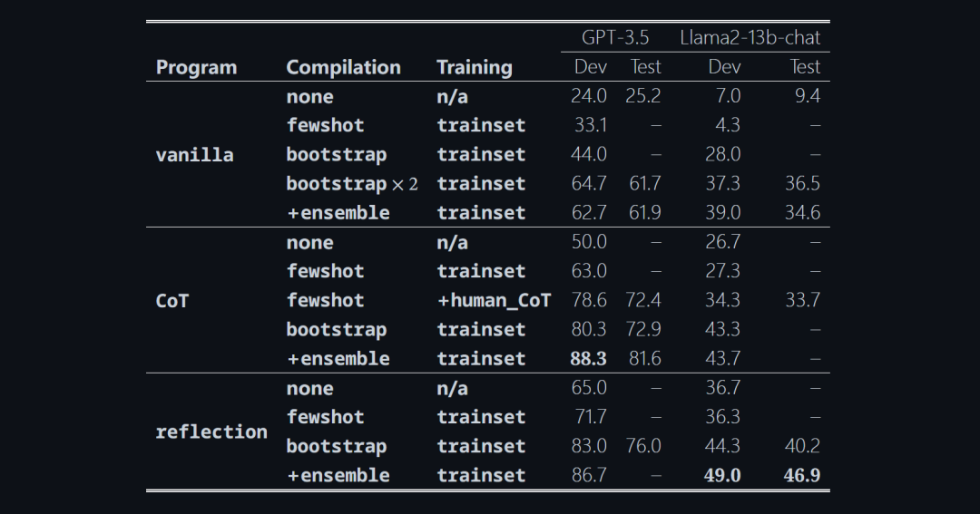Click the Llama2-13b-chat column group header

point(750,38)
